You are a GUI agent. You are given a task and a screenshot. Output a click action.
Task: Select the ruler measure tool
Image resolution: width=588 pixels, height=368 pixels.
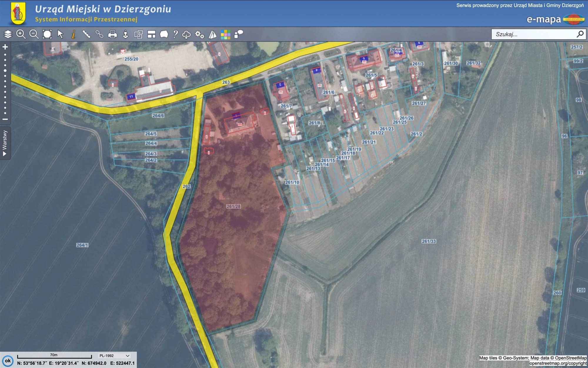click(x=86, y=34)
